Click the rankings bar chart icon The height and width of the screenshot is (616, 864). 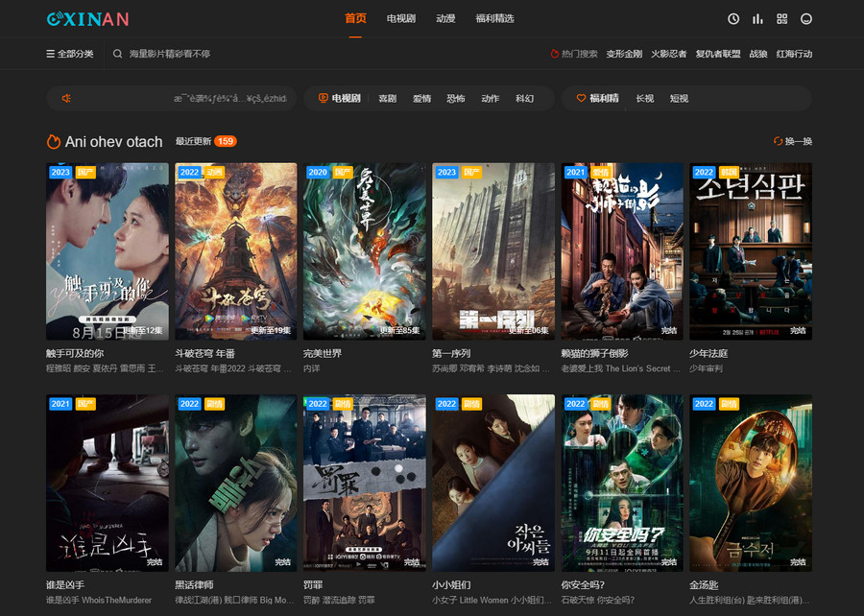tap(757, 18)
